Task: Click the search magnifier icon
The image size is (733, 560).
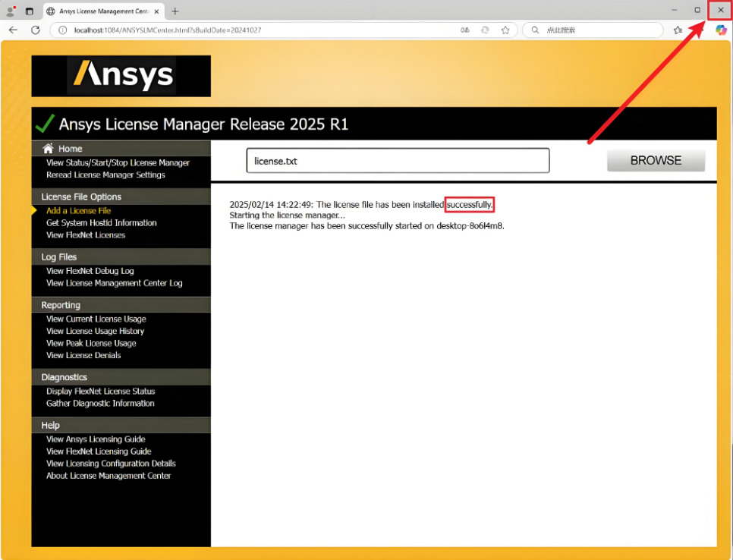Action: pyautogui.click(x=535, y=30)
